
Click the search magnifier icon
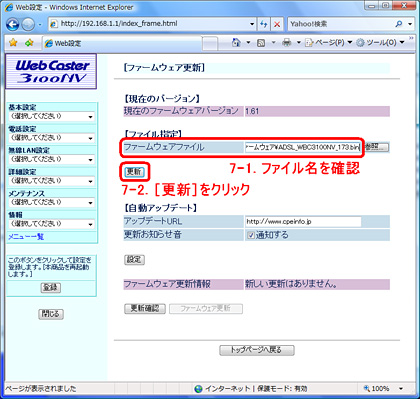pyautogui.click(x=399, y=24)
